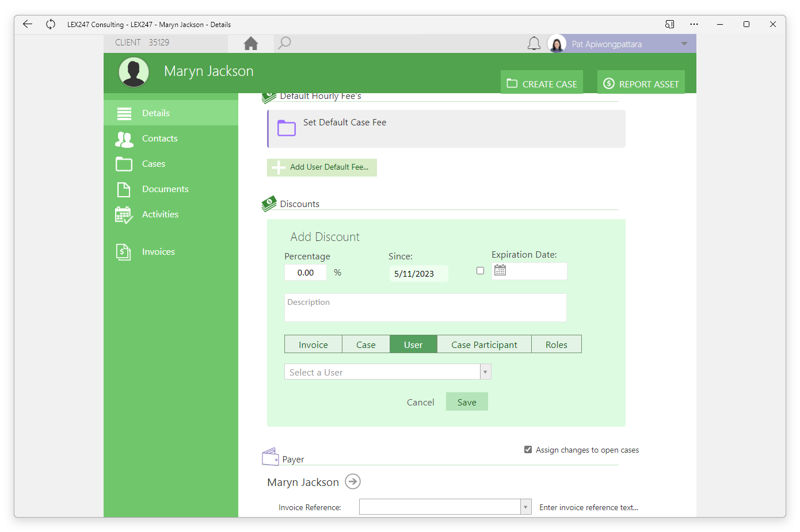Uncheck Assign changes to open cases
This screenshot has height=532, width=800.
point(528,450)
